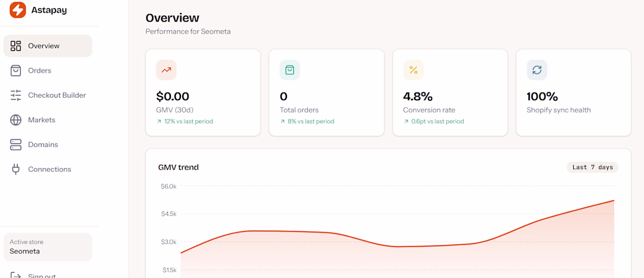644x278 pixels.
Task: Click the Total orders label
Action: (299, 110)
